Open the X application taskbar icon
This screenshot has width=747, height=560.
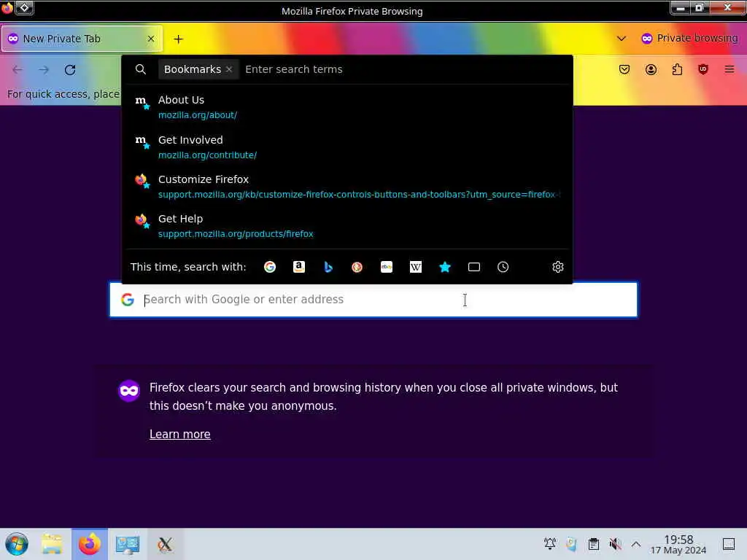tap(165, 544)
